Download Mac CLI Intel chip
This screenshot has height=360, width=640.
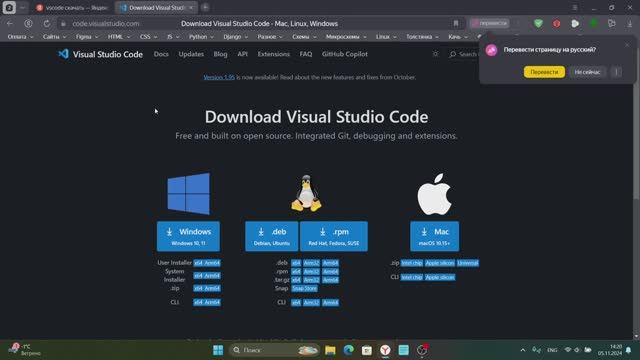(411, 277)
